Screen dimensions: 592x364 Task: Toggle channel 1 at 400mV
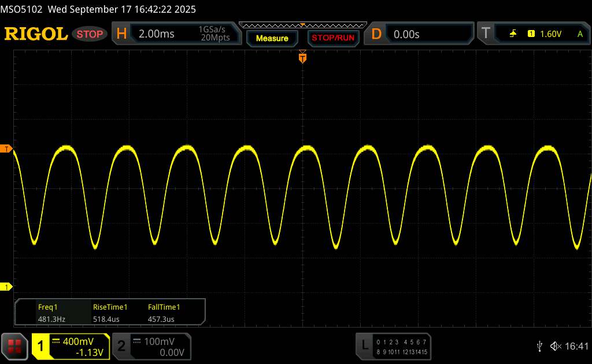71,346
